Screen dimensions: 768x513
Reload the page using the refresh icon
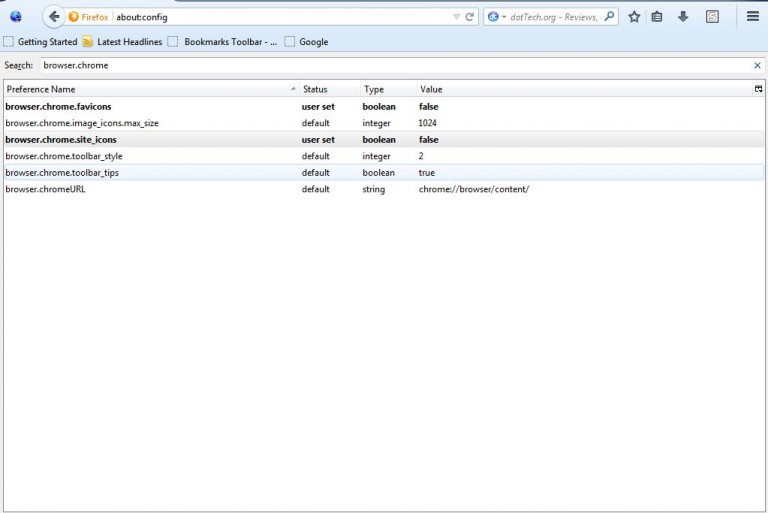click(470, 17)
